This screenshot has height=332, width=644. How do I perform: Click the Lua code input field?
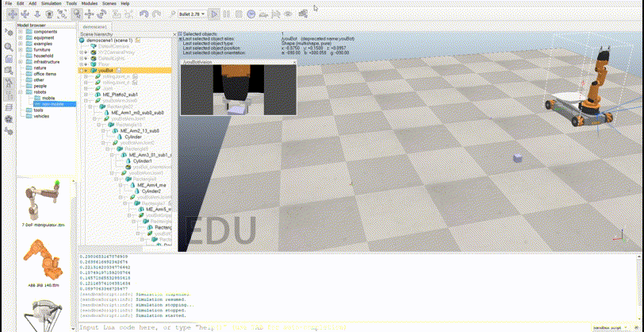(317, 327)
